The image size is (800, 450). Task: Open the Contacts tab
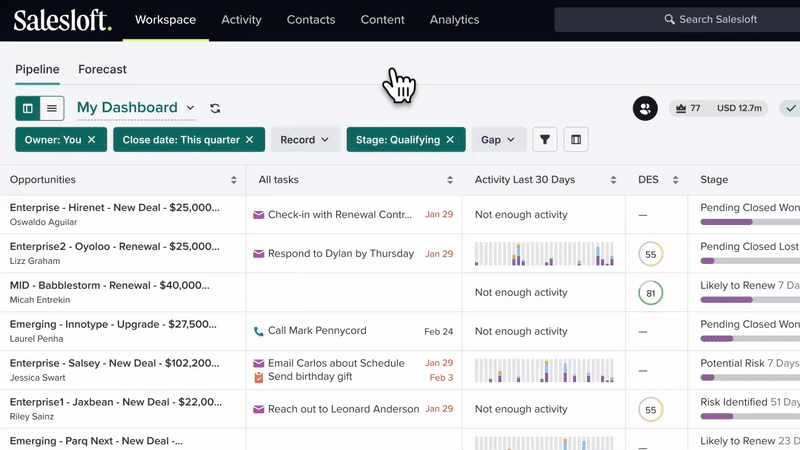(x=311, y=20)
